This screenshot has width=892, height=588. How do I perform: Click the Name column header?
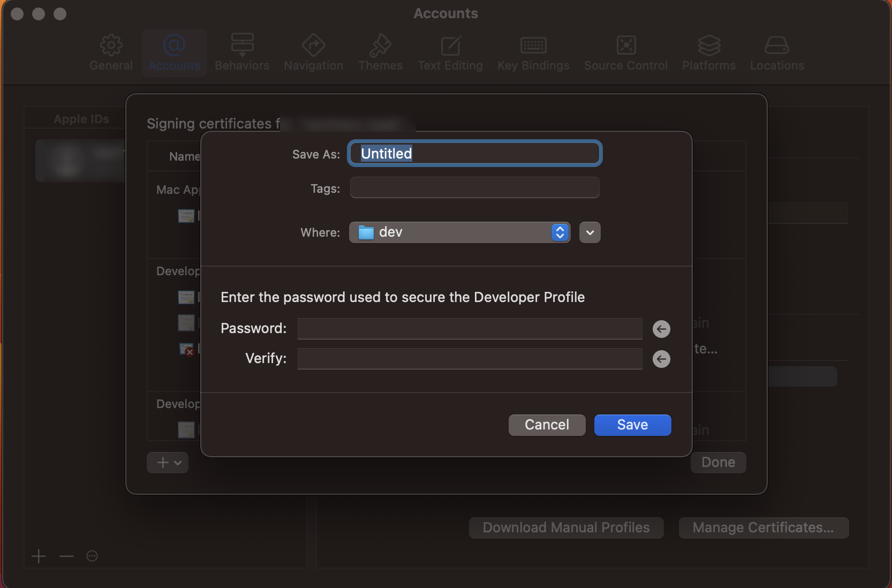185,156
